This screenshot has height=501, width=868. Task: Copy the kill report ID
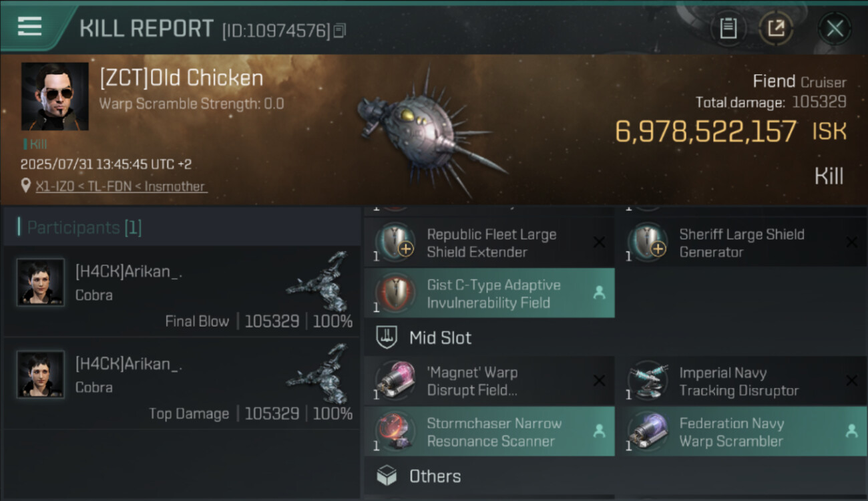(x=340, y=31)
